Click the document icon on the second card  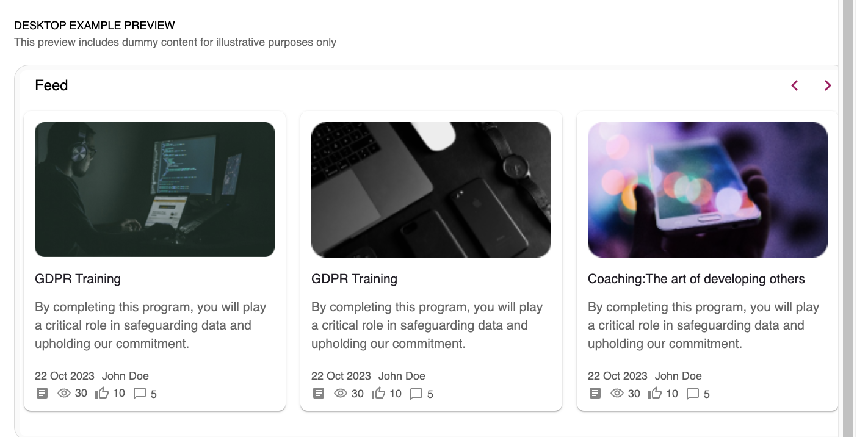click(318, 394)
